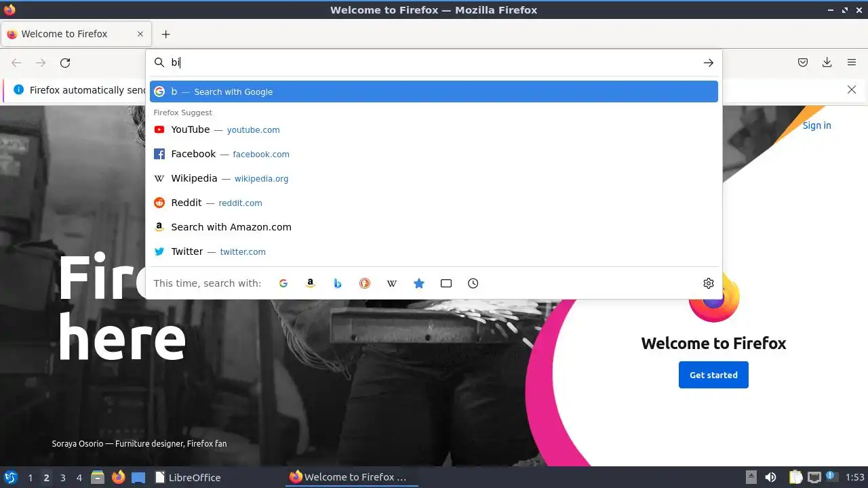Open search settings gear icon
Screen dimensions: 868x488
[709, 283]
